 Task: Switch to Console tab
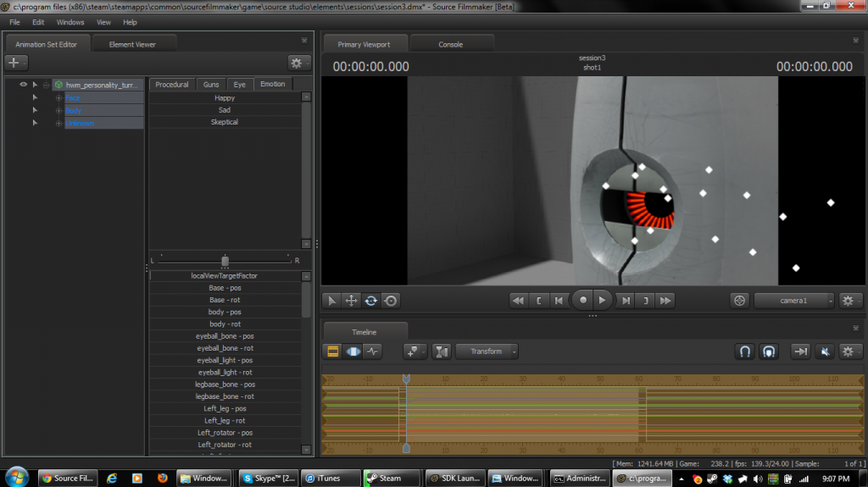point(451,44)
